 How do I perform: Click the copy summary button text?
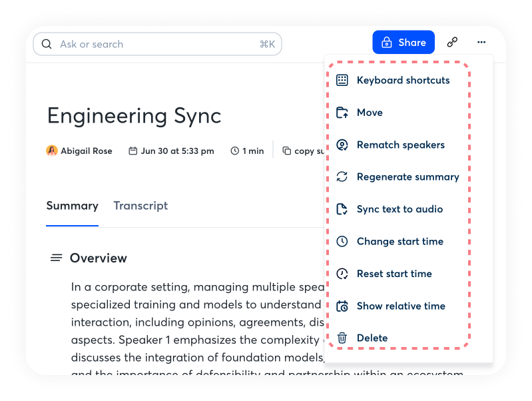(309, 151)
